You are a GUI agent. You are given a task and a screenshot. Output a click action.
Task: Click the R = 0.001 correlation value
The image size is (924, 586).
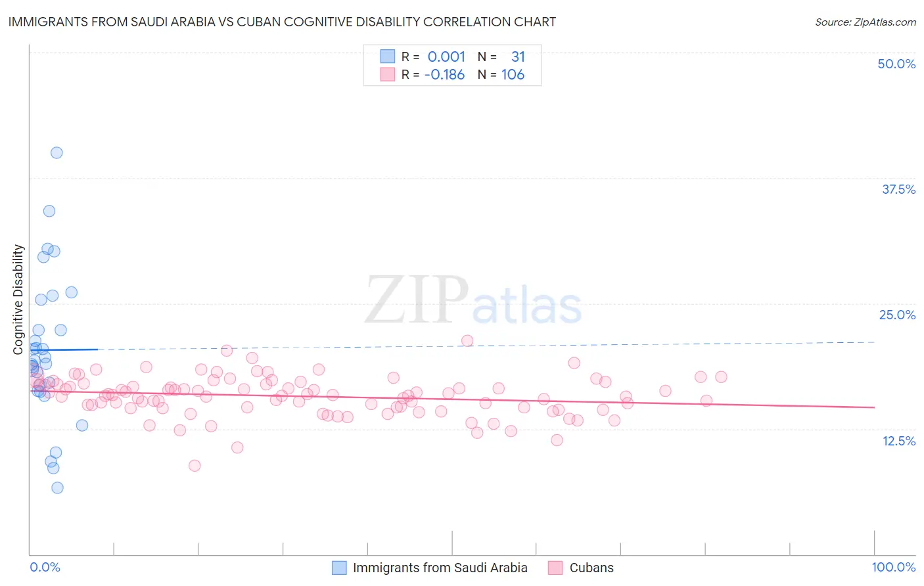pos(433,56)
